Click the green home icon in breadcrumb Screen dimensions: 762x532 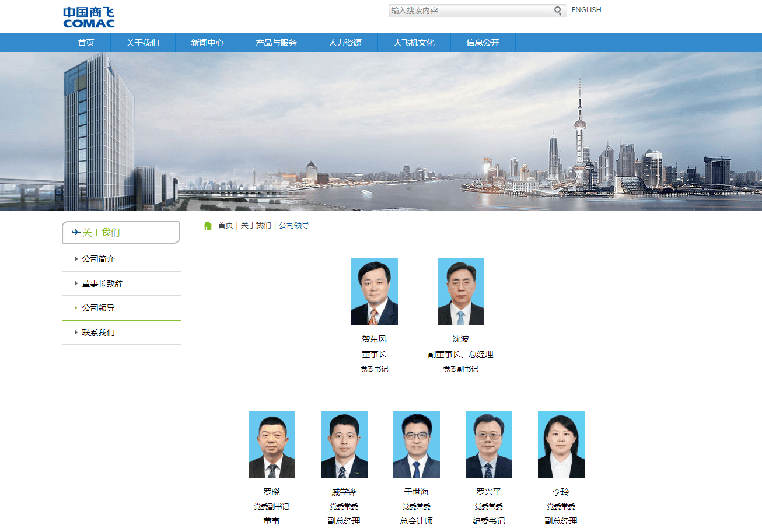click(208, 225)
